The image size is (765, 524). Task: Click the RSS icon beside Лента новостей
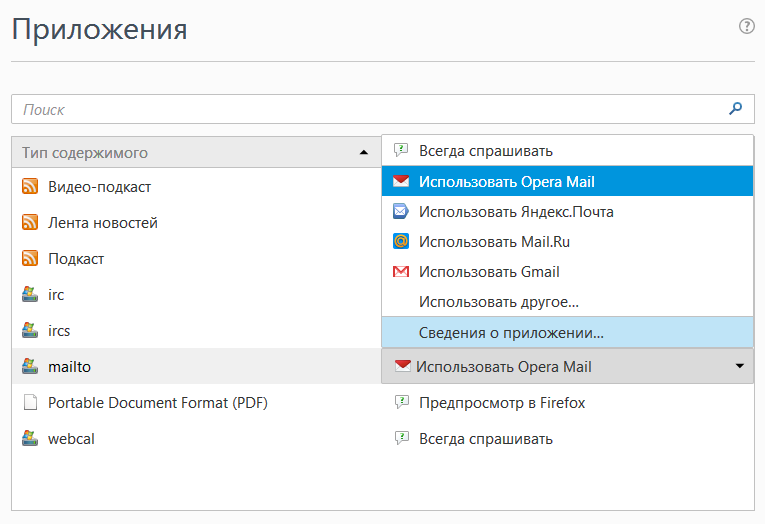pos(30,222)
